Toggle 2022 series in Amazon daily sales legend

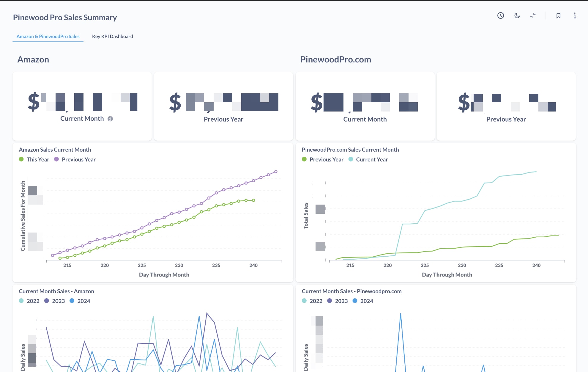pyautogui.click(x=29, y=301)
